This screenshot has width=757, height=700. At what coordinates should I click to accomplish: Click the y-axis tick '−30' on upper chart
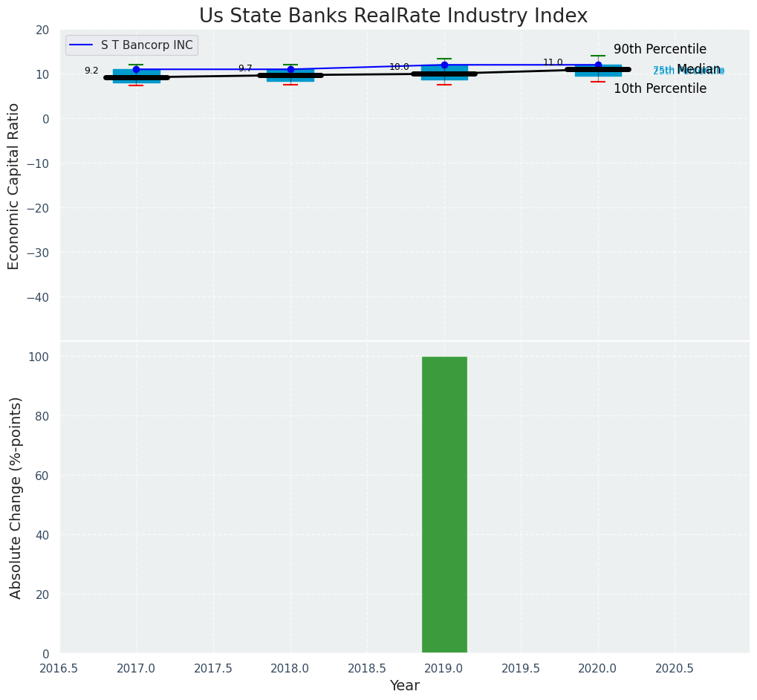tap(38, 253)
